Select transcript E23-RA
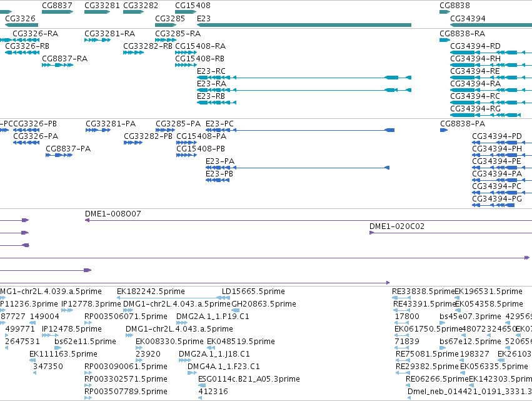532x401 pixels. [x=211, y=84]
